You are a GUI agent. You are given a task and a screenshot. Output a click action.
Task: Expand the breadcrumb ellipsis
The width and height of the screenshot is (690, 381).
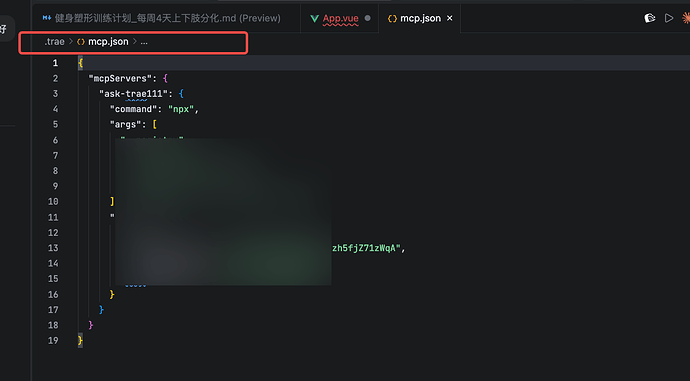[x=144, y=42]
